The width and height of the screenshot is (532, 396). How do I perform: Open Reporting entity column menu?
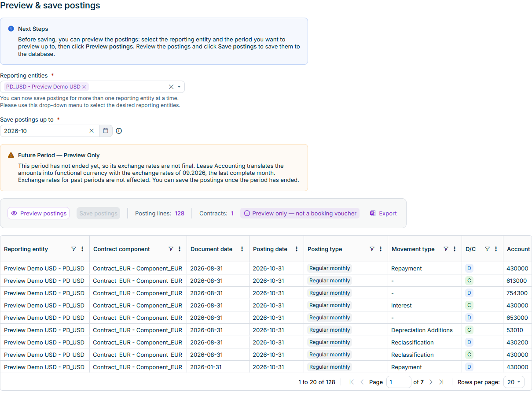82,249
